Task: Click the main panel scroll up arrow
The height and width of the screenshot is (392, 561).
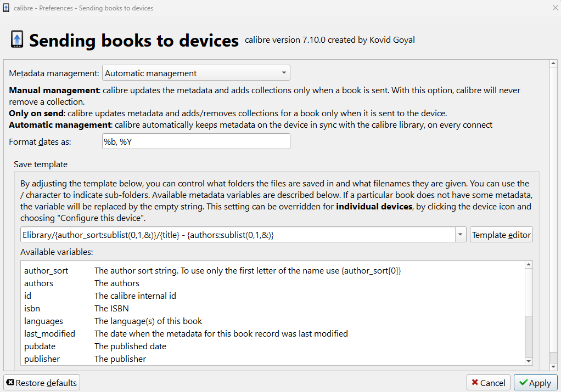Action: point(554,64)
